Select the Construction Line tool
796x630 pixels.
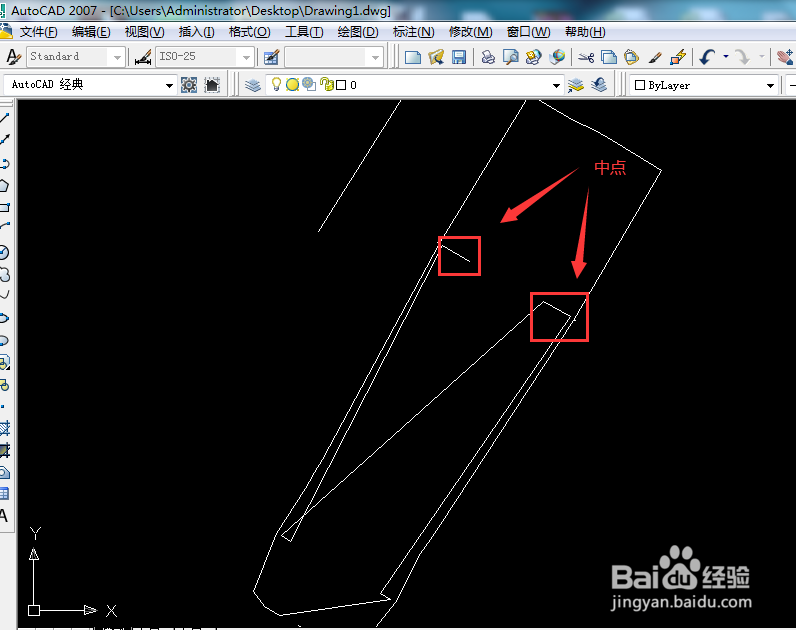coord(5,140)
